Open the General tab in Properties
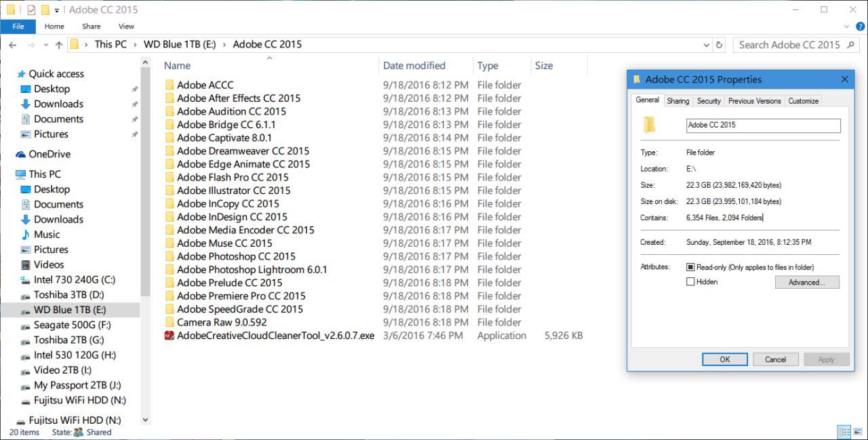The height and width of the screenshot is (440, 868). coord(647,100)
